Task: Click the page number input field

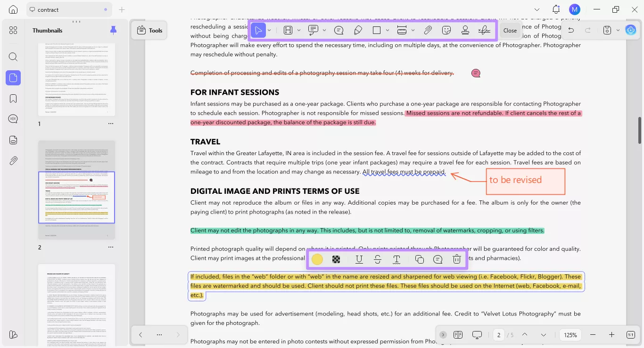Action: (x=499, y=335)
